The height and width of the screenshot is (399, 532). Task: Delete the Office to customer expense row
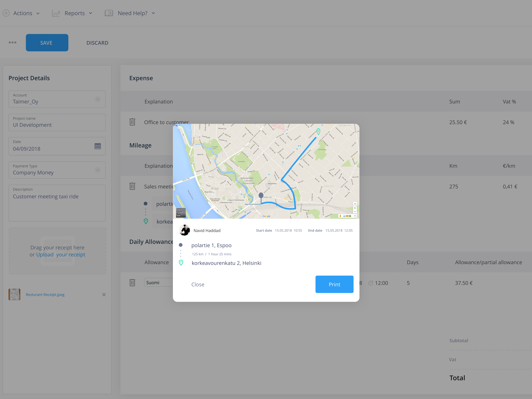click(x=132, y=122)
